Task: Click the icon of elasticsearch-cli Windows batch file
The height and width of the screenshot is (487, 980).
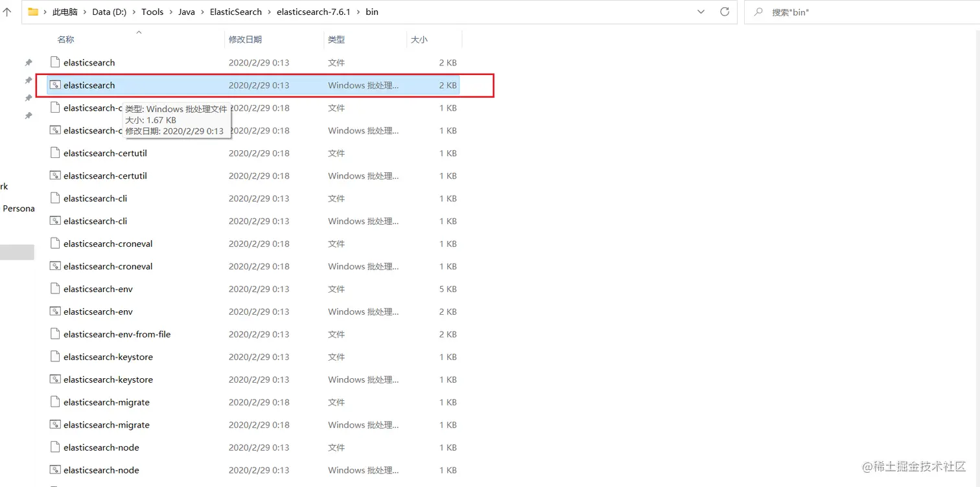Action: point(55,221)
